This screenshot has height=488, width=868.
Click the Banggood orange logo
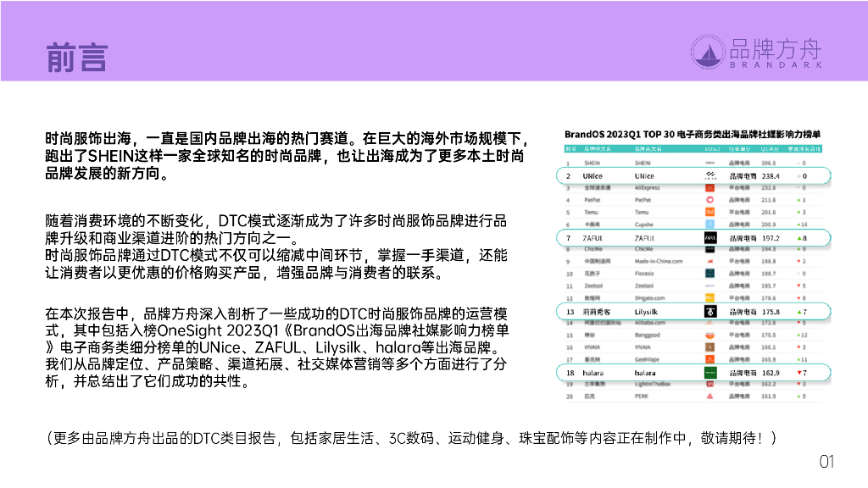pyautogui.click(x=709, y=335)
